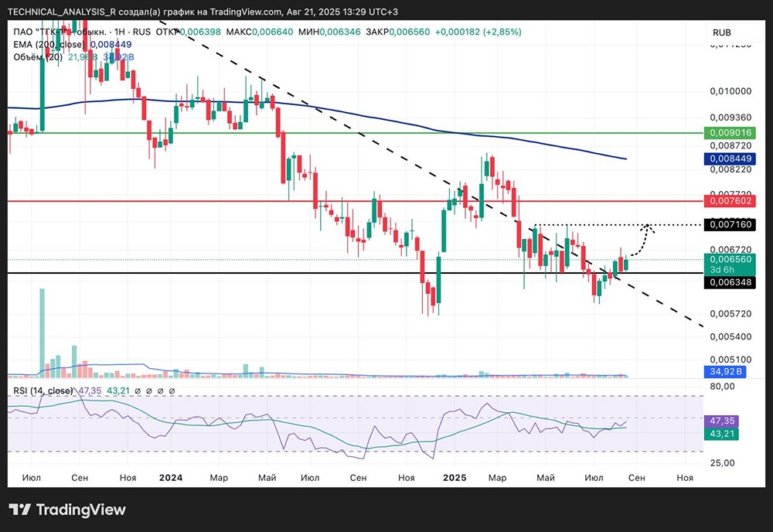Click the 0,005400 price scale value

coord(730,336)
